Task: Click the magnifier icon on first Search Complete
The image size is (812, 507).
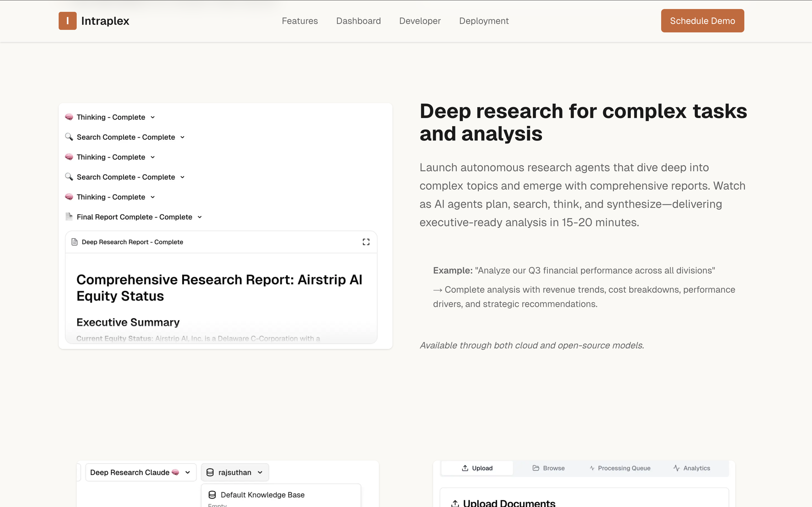Action: coord(69,137)
